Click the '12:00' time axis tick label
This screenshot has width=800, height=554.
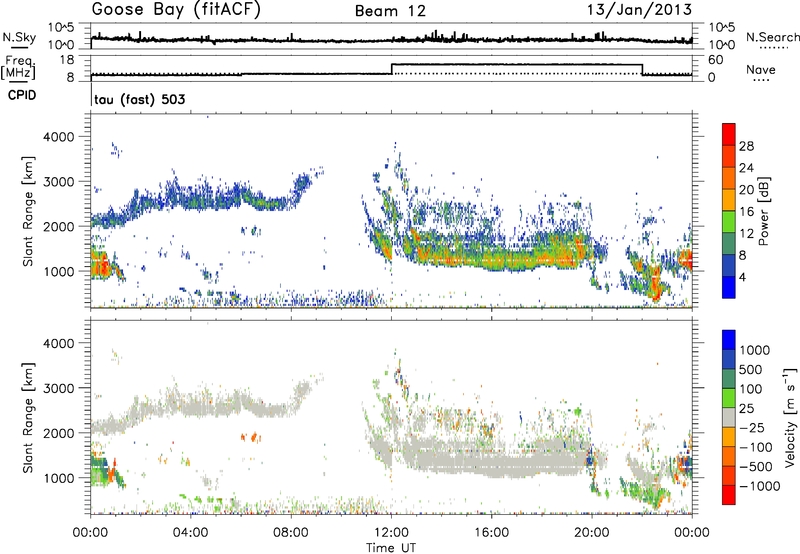click(391, 533)
